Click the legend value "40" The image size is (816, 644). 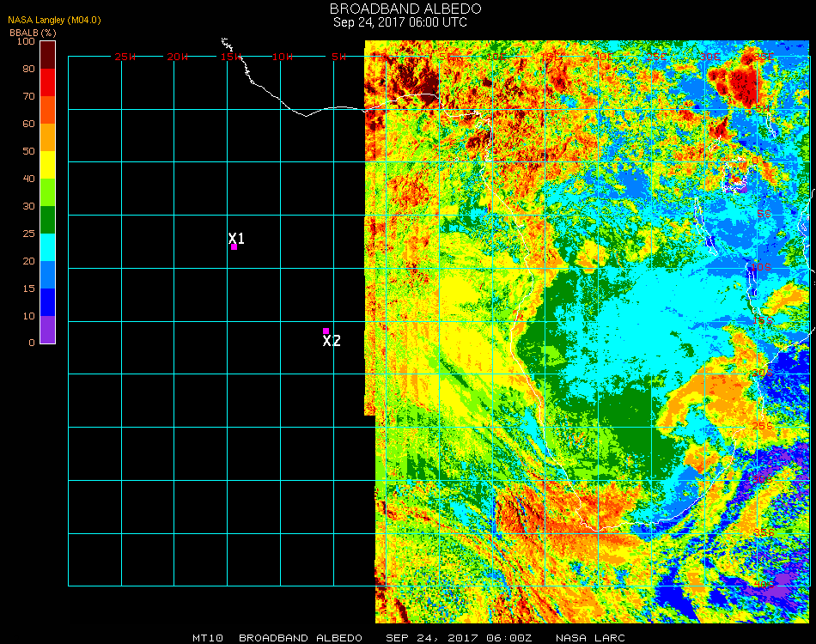click(28, 179)
